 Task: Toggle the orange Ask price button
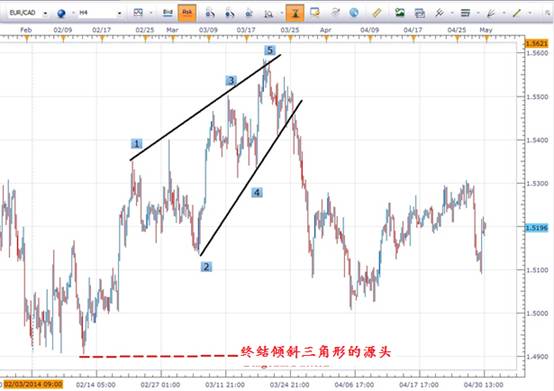pos(187,13)
